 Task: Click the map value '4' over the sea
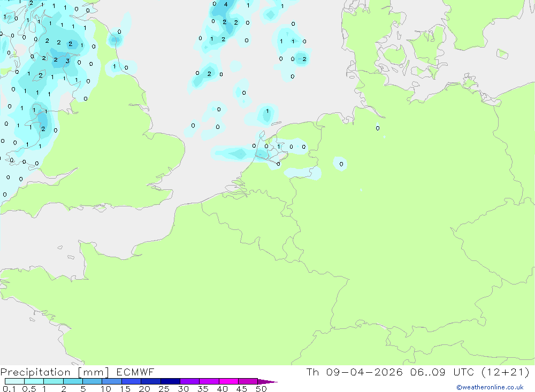pos(226,4)
